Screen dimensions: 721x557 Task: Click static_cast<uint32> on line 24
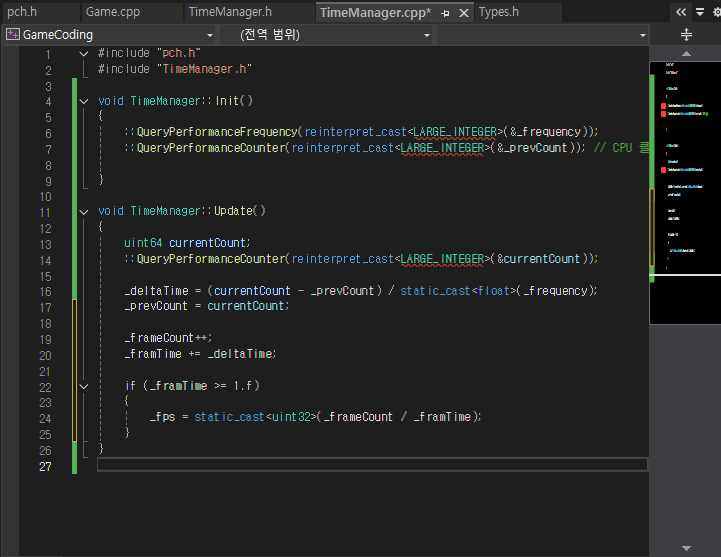pyautogui.click(x=257, y=417)
